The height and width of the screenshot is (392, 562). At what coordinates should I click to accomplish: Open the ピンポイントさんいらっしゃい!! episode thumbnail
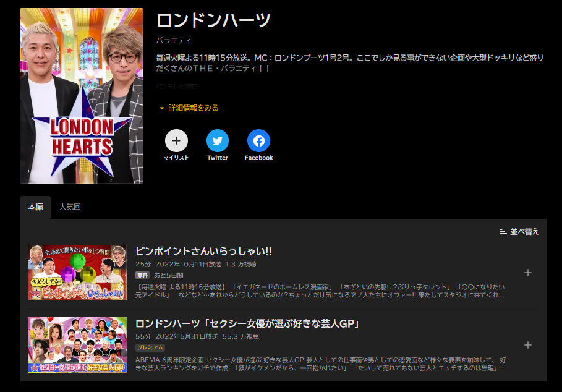[x=77, y=273]
